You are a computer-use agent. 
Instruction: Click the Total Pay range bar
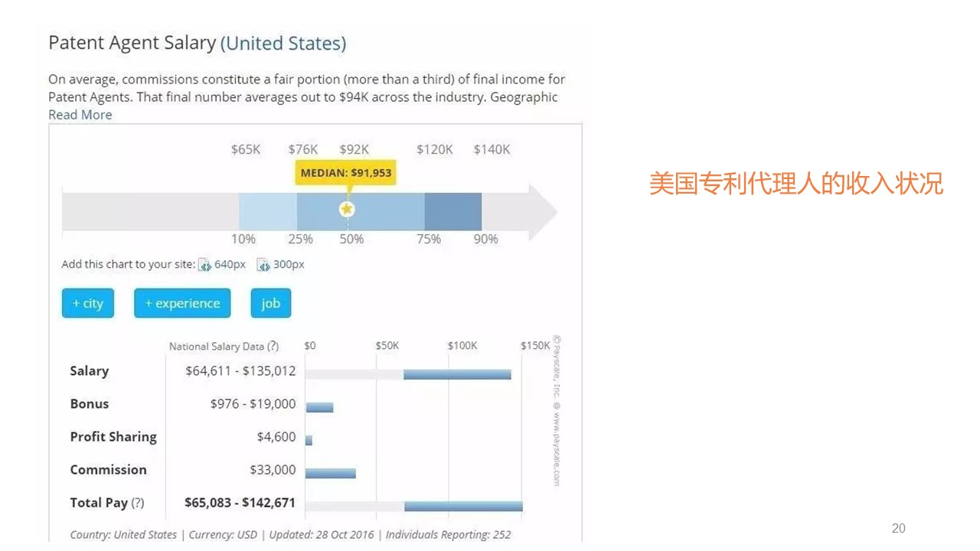(463, 506)
